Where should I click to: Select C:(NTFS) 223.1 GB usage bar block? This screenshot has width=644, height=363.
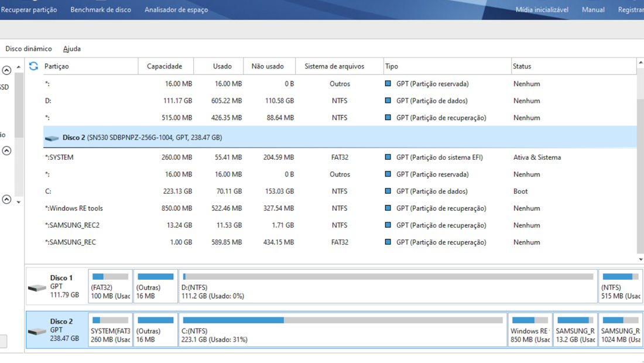pos(342,330)
